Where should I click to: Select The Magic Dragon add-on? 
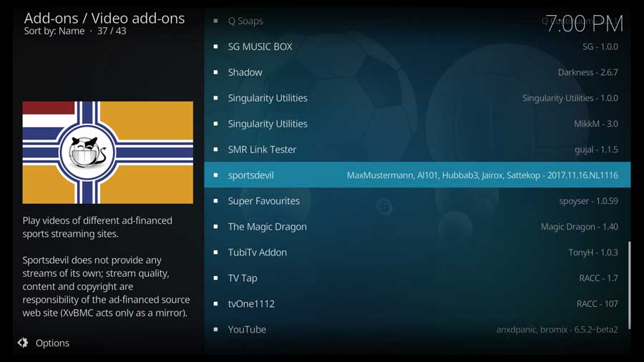267,227
